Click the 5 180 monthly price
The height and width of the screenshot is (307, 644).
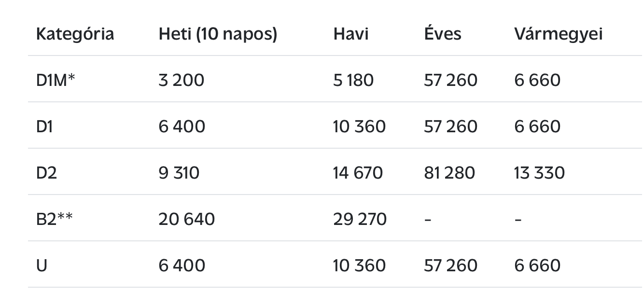point(353,80)
